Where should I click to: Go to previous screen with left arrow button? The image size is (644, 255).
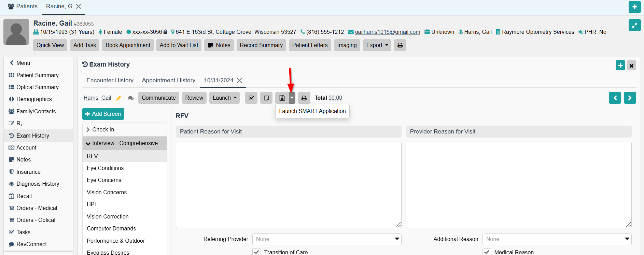coord(615,98)
